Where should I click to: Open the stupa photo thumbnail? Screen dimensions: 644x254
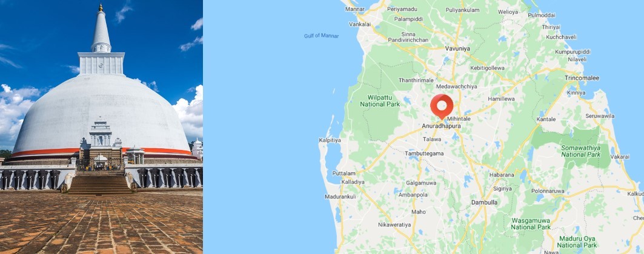[x=101, y=127]
